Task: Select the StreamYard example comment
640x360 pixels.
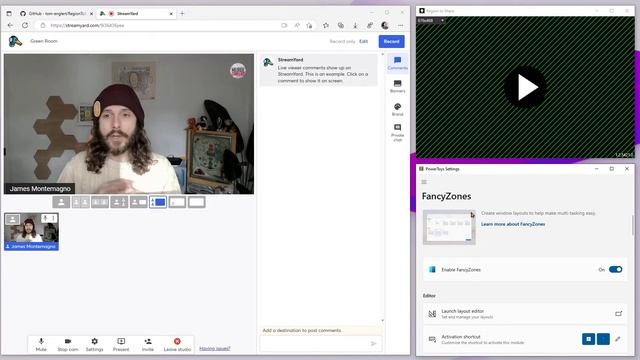Action: pyautogui.click(x=319, y=70)
